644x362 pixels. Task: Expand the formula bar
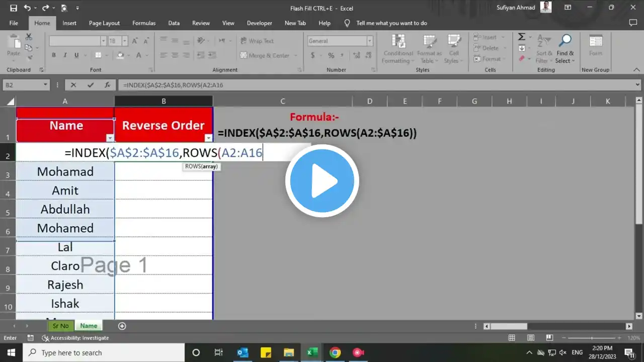tap(638, 85)
